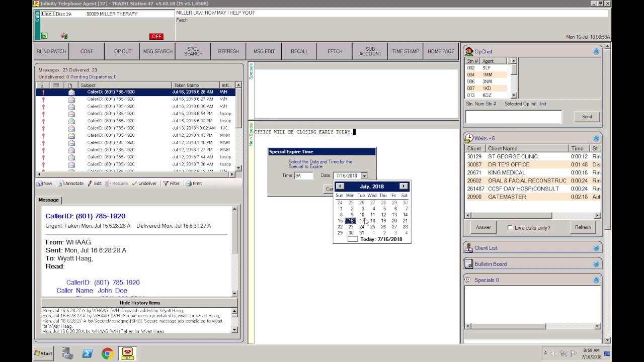Open the Windows Start menu

click(x=43, y=353)
